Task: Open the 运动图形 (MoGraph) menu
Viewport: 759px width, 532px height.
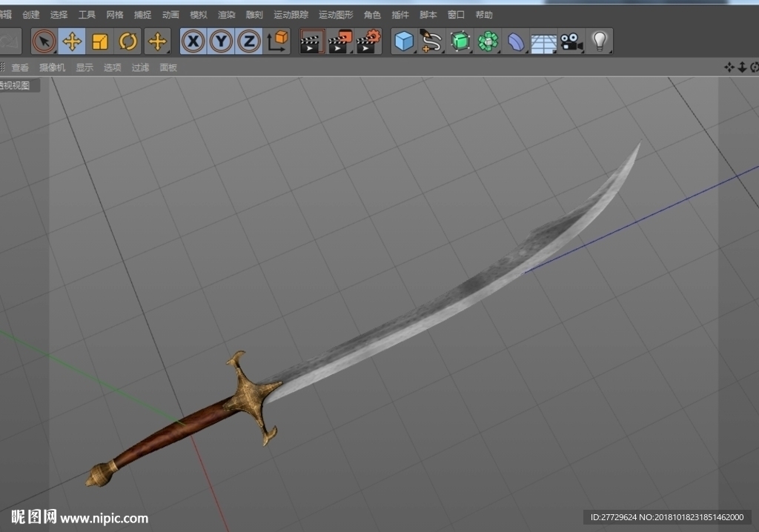Action: click(x=336, y=15)
